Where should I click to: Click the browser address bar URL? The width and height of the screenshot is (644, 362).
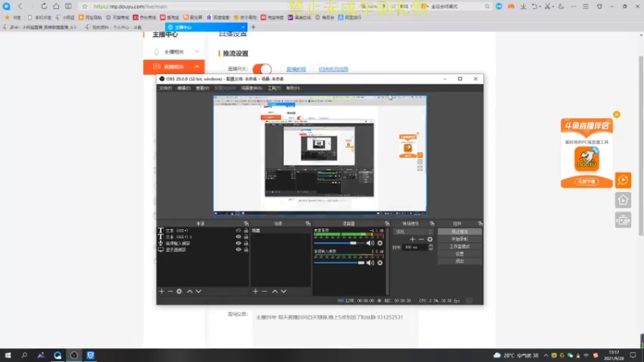[x=130, y=6]
